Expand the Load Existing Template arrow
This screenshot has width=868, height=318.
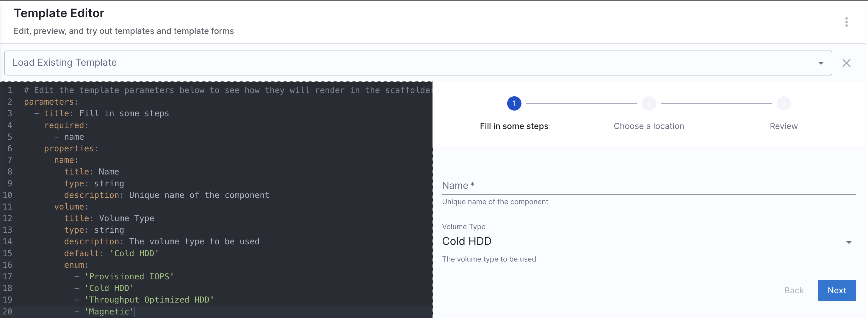click(x=820, y=63)
